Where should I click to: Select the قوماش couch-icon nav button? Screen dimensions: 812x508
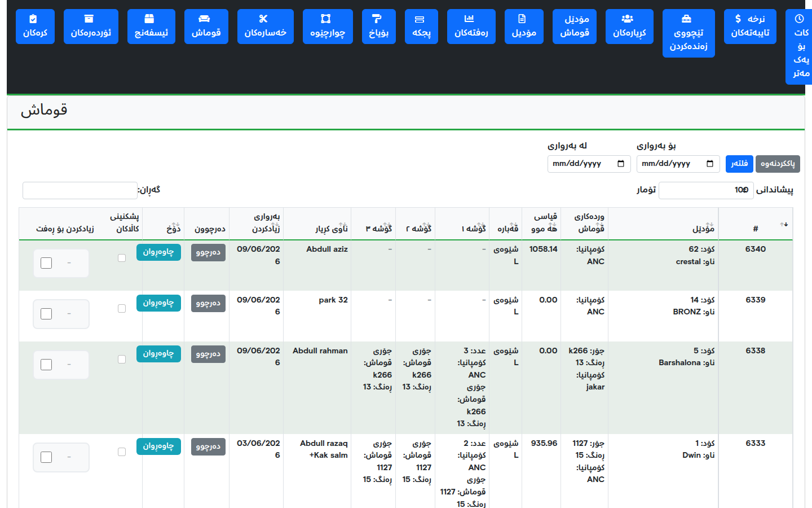[x=206, y=27]
